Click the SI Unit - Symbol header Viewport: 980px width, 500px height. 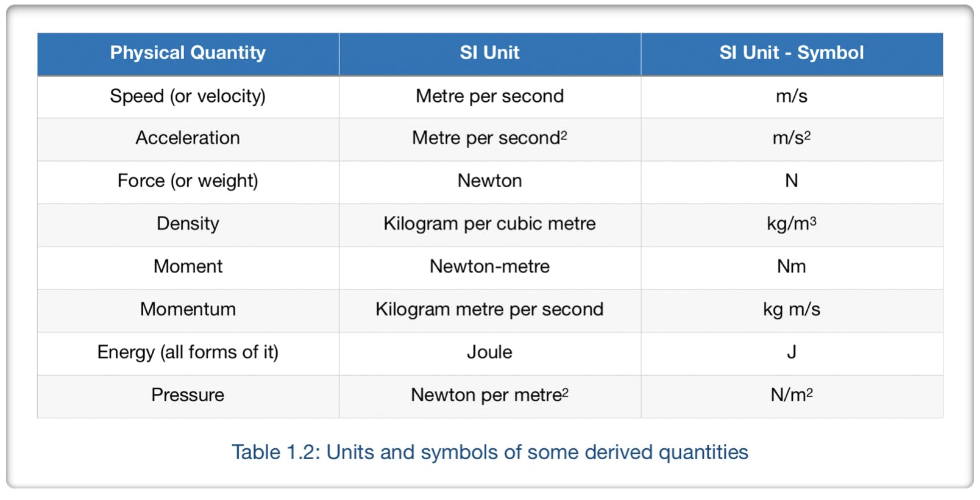pos(791,53)
